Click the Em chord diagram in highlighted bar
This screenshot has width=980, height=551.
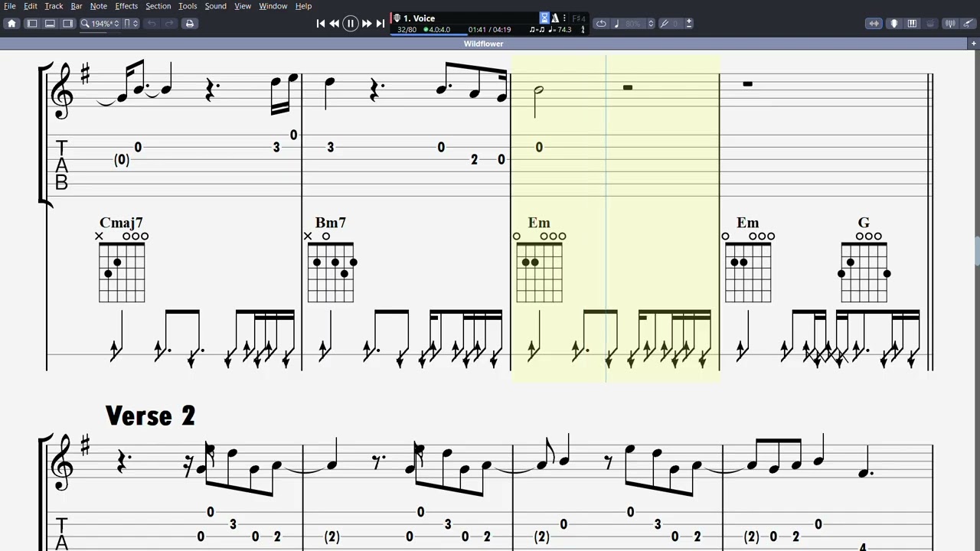coord(539,266)
